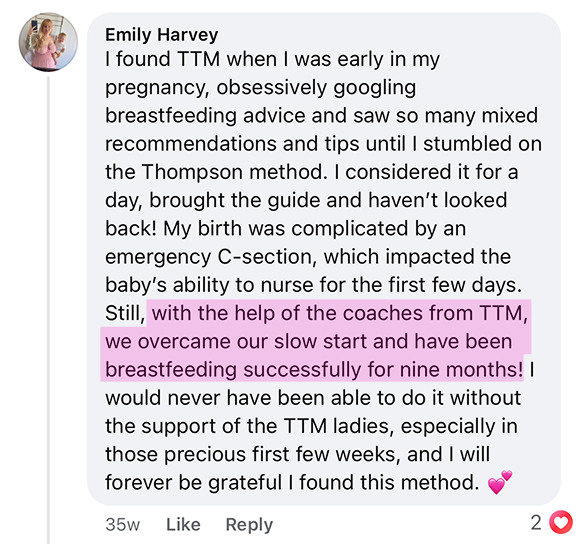Click 'forever be grateful I found this method'
Screen dimensions: 585x547
pos(292,482)
